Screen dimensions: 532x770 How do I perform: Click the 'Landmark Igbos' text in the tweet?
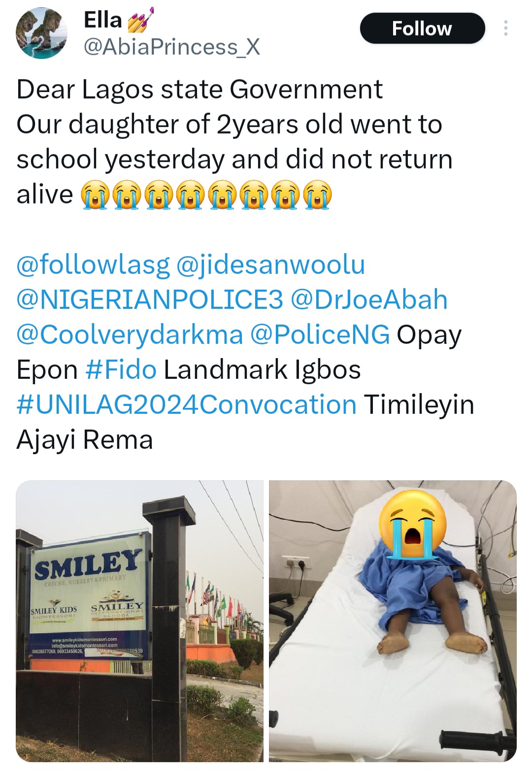pyautogui.click(x=262, y=369)
